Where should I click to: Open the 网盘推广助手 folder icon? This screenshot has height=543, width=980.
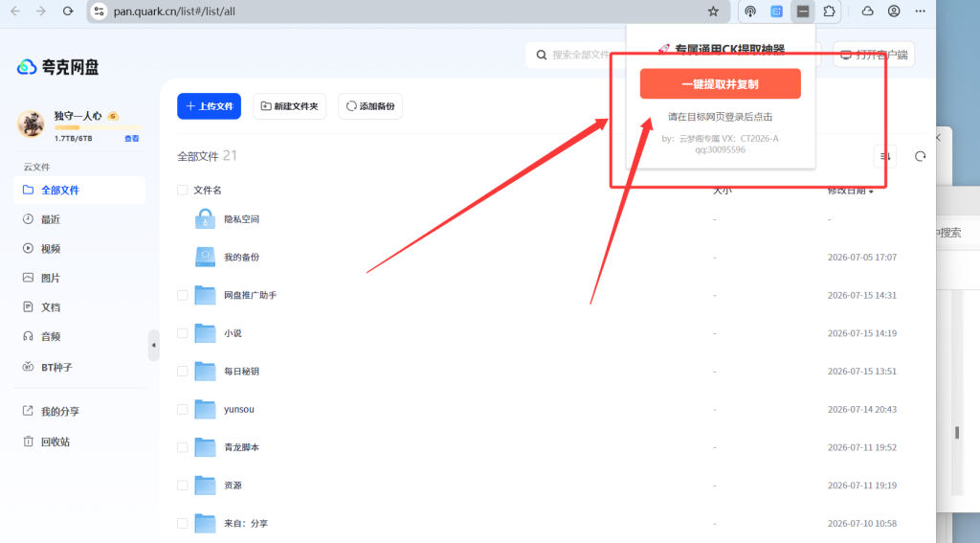[x=205, y=295]
